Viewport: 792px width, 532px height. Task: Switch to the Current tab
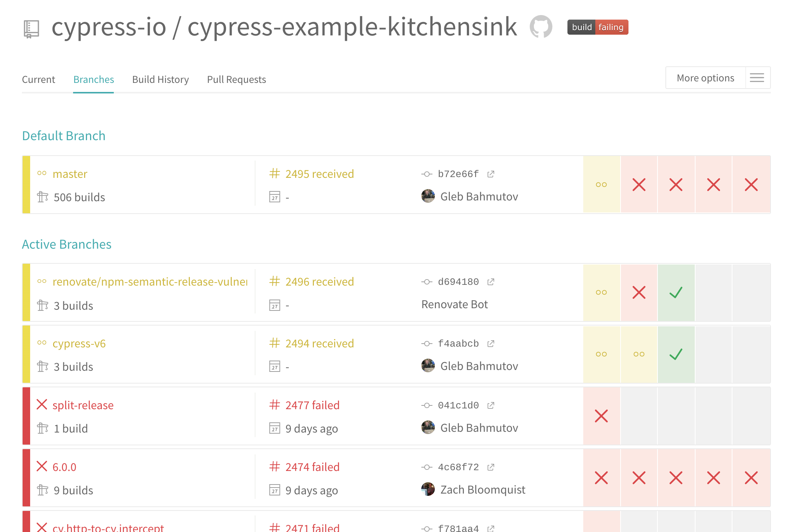pyautogui.click(x=38, y=79)
